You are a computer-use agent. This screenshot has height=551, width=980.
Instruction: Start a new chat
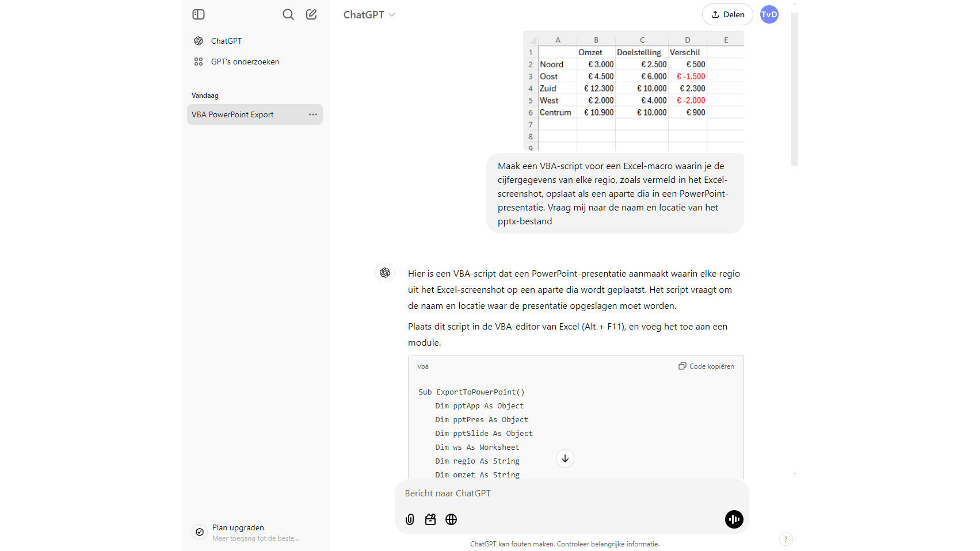click(x=311, y=14)
